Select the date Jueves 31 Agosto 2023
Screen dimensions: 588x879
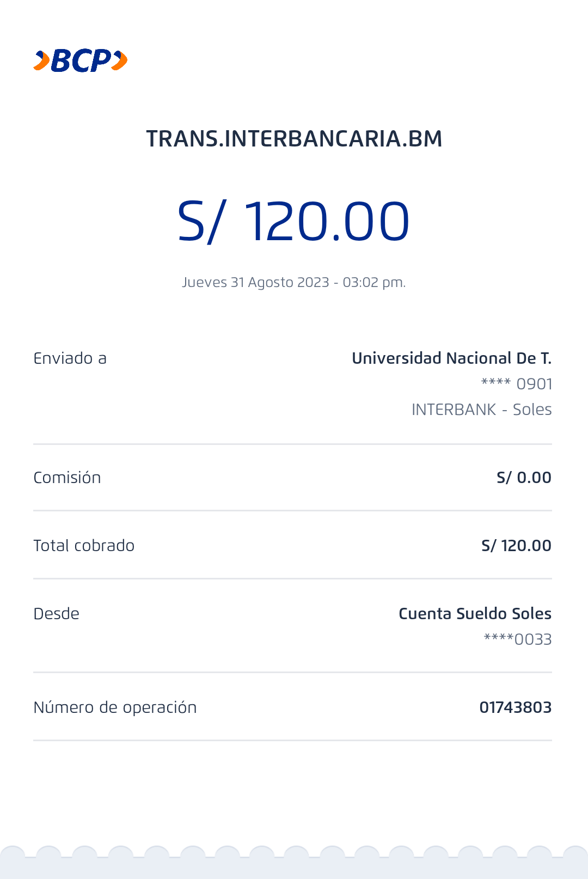pos(256,282)
